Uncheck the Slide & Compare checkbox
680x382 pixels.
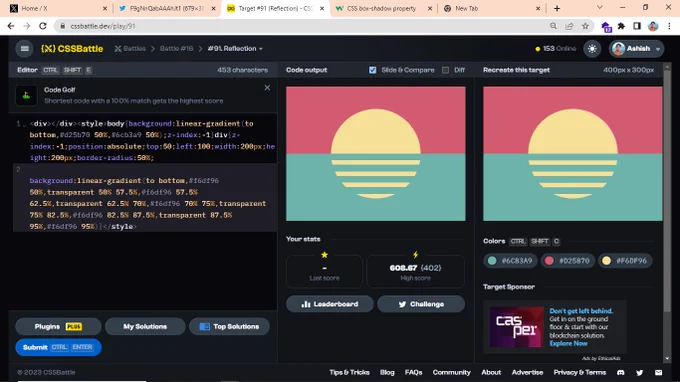click(373, 70)
